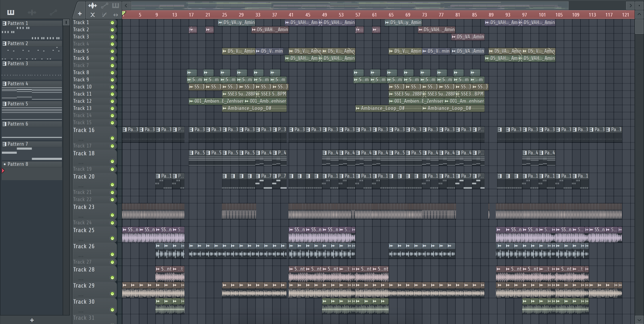
Task: Open clip menu of first 001_Ambien..E_Zenhiser clip
Action: [x=191, y=101]
